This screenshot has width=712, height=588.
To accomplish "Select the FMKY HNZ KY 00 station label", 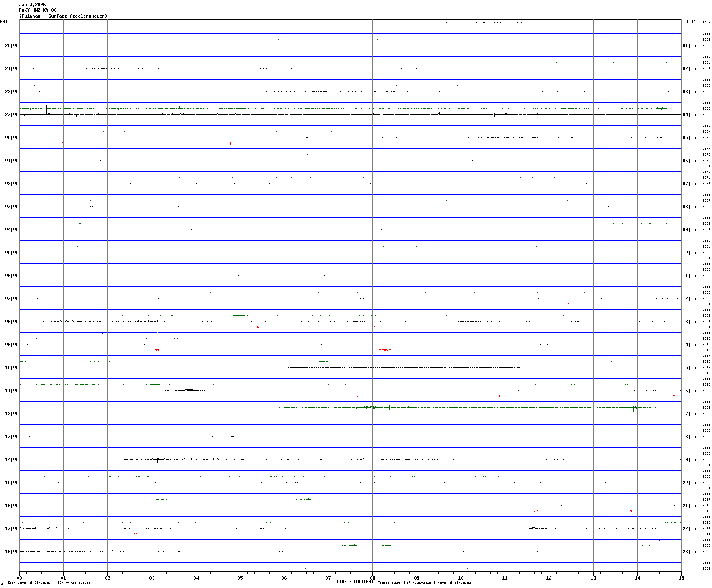I will pyautogui.click(x=38, y=10).
